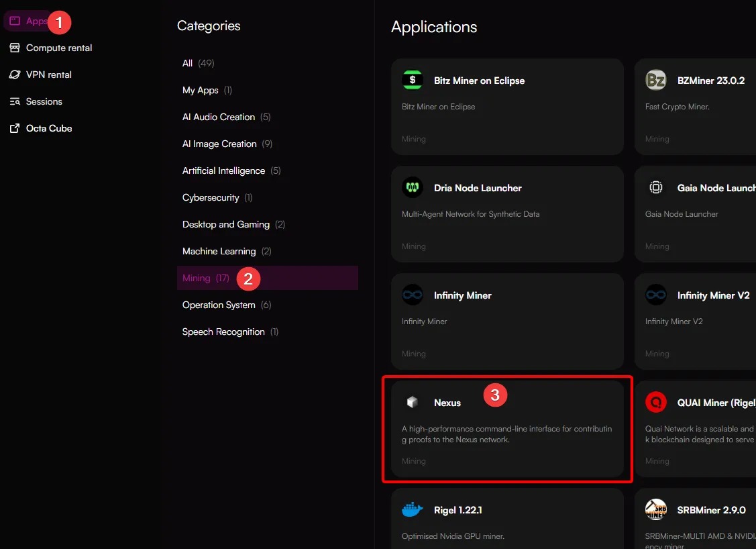Click the "Fast Crypto Miner." description
The height and width of the screenshot is (549, 756).
tap(678, 107)
